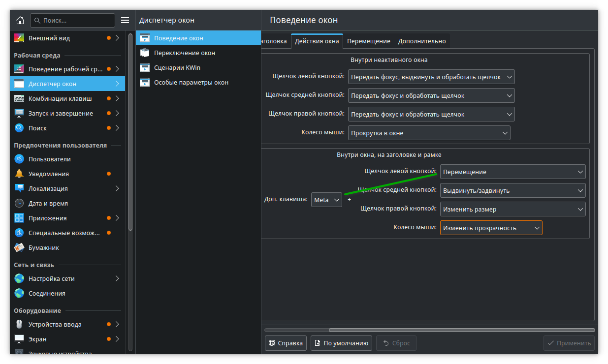Viewport: 608px width, 364px height.
Task: Open Дата и время clock icon
Action: coord(19,203)
